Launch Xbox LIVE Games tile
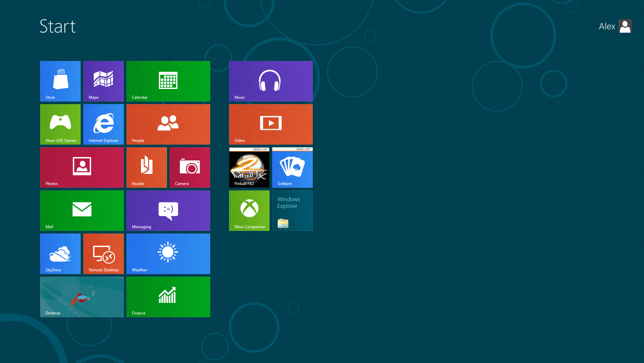 click(60, 124)
